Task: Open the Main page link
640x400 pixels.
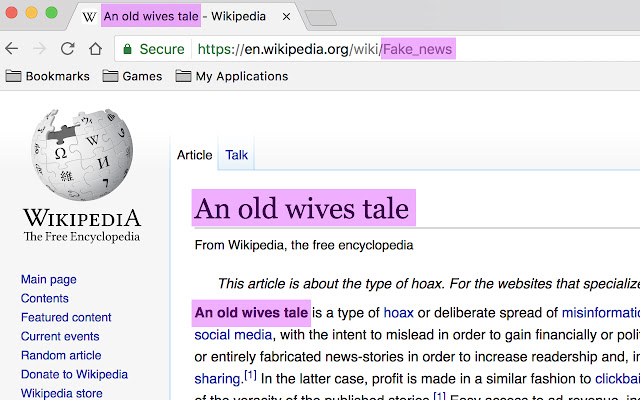Action: point(49,280)
